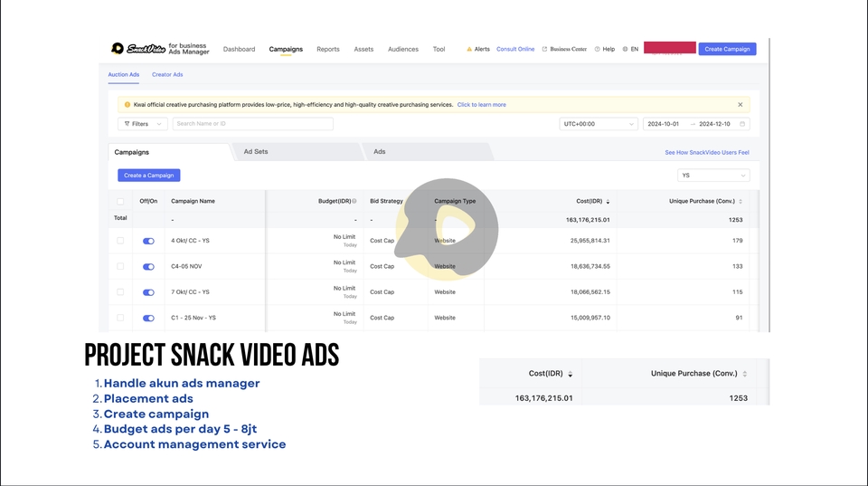Click the Help question icon
868x486 pixels.
(598, 49)
